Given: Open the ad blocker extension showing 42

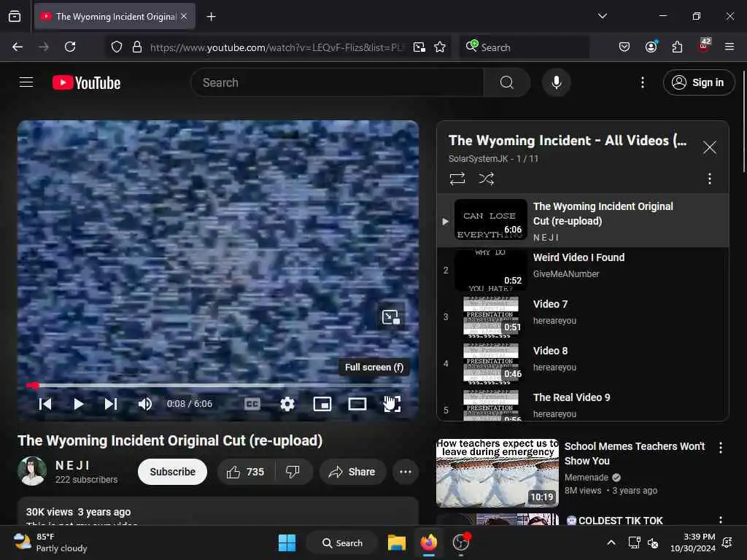Looking at the screenshot, I should pyautogui.click(x=704, y=46).
